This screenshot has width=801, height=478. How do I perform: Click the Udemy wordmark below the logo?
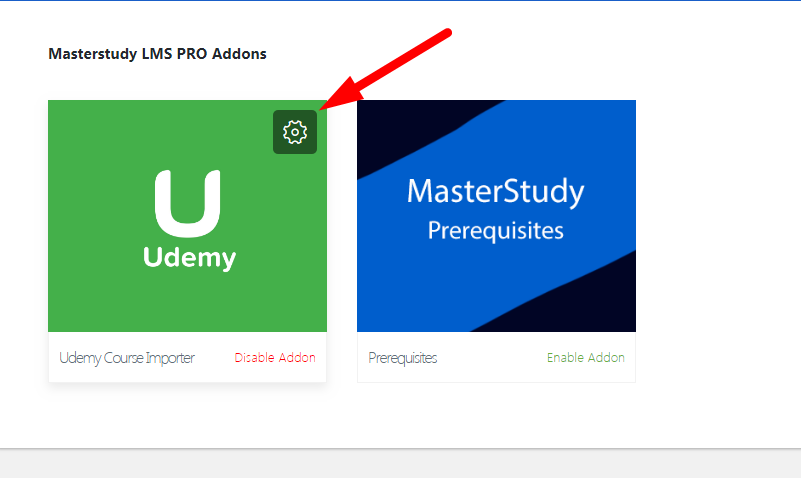tap(190, 258)
